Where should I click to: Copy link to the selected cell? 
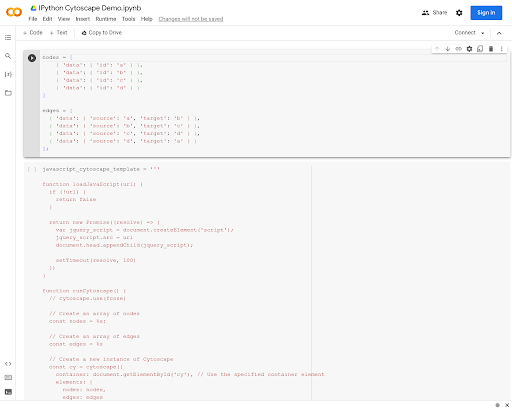[x=459, y=49]
